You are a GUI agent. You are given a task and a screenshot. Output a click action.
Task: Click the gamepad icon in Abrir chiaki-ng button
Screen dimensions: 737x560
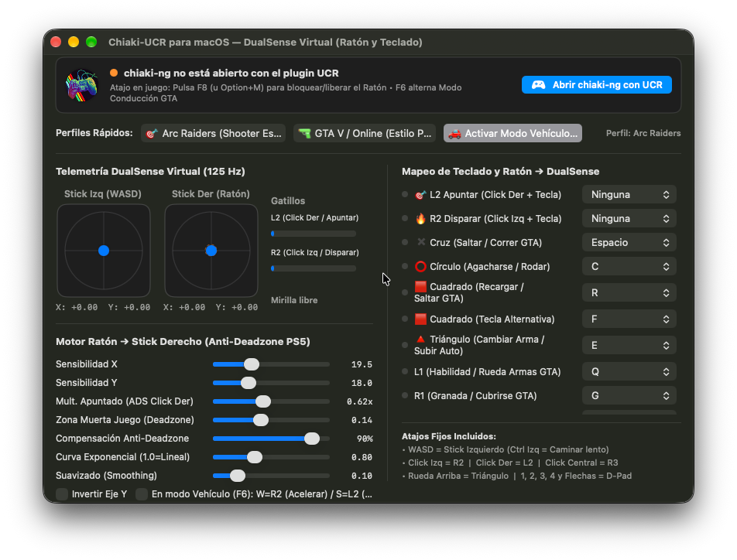pyautogui.click(x=538, y=85)
